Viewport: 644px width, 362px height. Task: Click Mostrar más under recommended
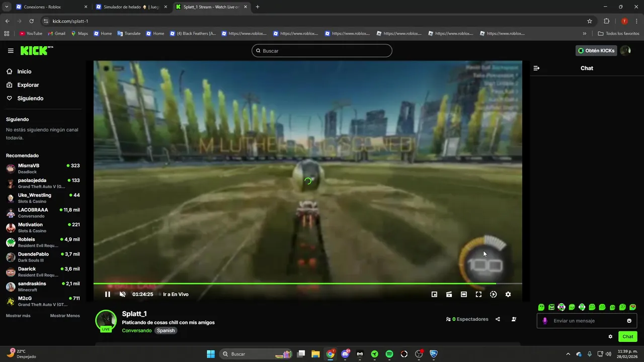pos(18,316)
